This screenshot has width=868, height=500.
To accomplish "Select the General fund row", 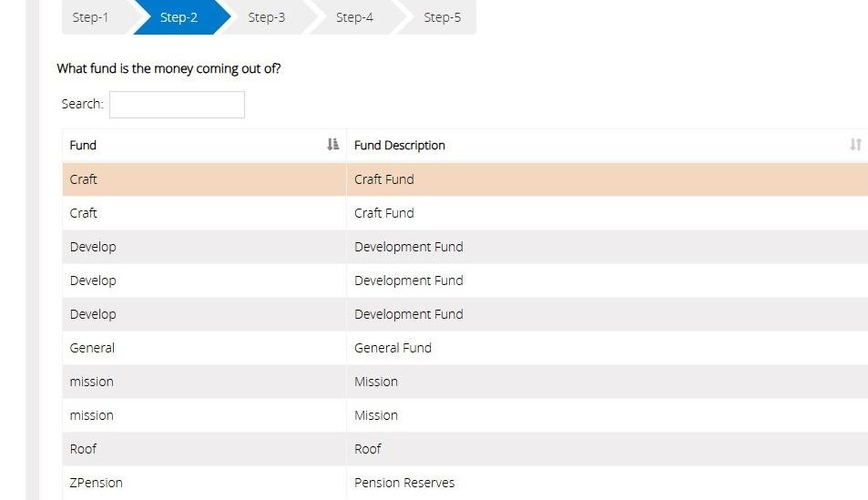I will click(x=465, y=348).
